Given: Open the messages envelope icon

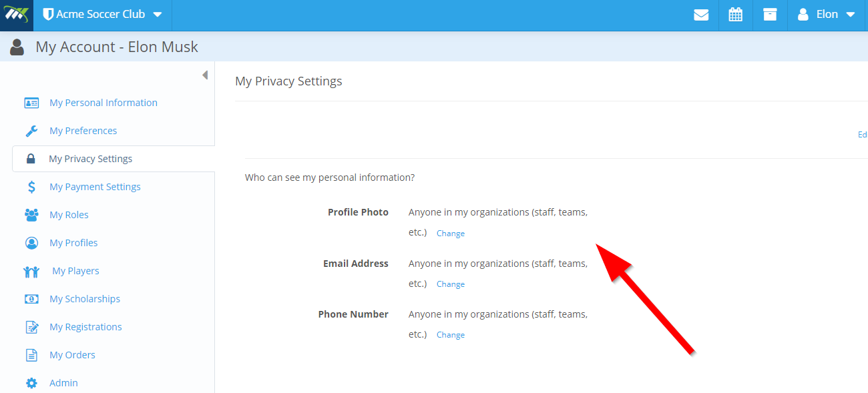Looking at the screenshot, I should pos(701,15).
